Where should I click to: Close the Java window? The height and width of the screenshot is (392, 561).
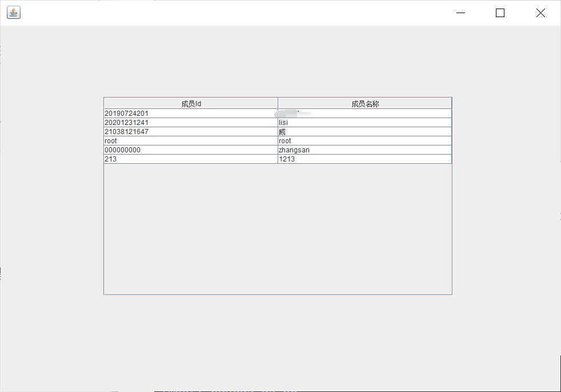pos(540,13)
